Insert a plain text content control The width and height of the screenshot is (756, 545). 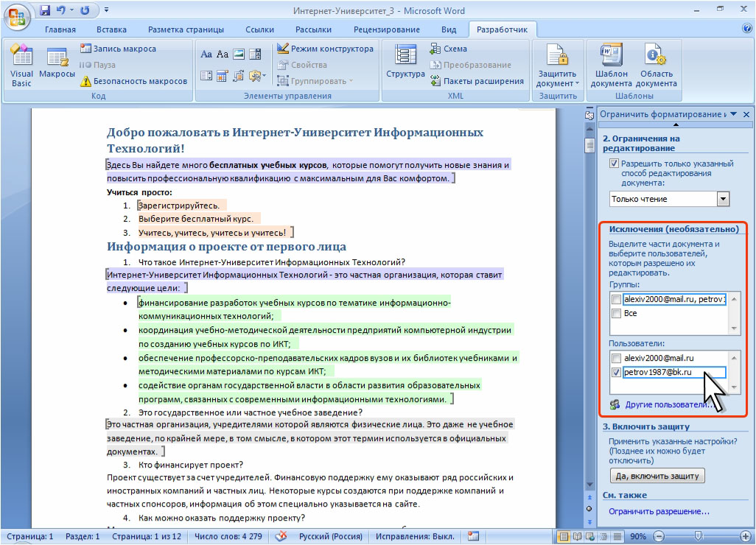point(223,54)
